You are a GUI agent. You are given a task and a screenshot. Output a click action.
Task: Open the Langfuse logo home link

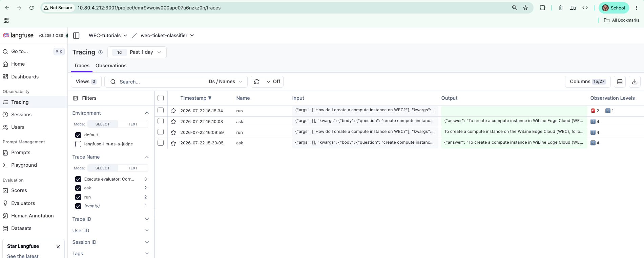coord(18,35)
